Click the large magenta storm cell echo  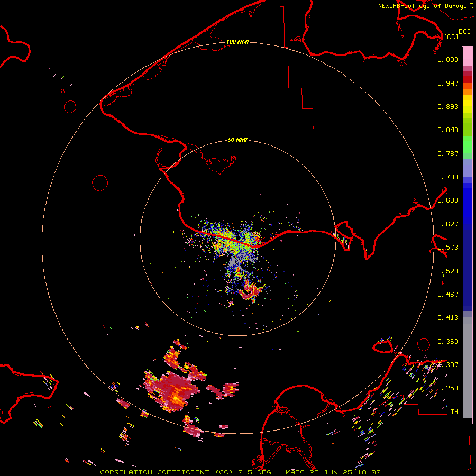(x=172, y=390)
